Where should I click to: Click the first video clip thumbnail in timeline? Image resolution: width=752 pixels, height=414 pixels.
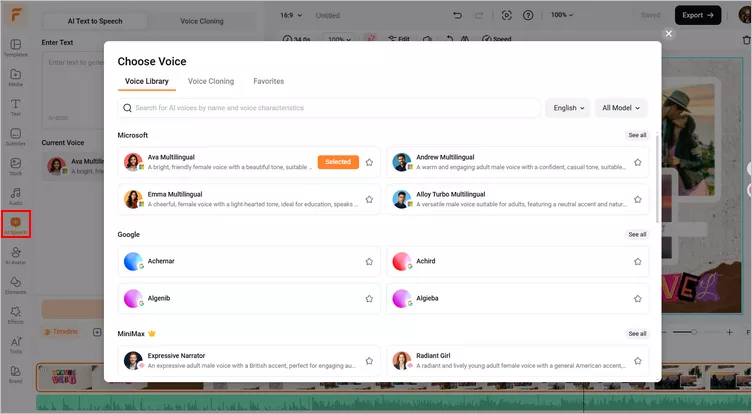click(x=64, y=377)
